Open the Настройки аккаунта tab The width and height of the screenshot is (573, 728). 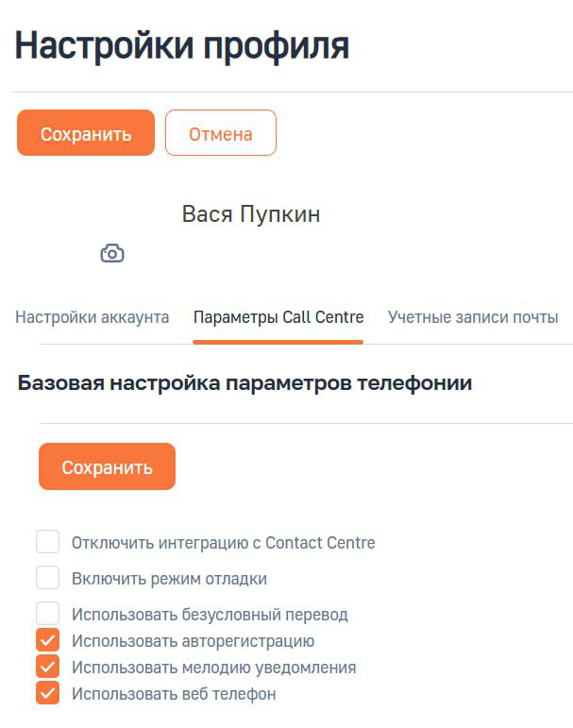click(93, 317)
